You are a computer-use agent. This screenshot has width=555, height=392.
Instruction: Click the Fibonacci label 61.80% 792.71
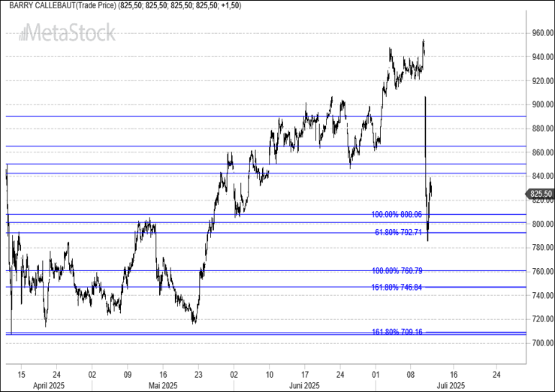pyautogui.click(x=398, y=233)
